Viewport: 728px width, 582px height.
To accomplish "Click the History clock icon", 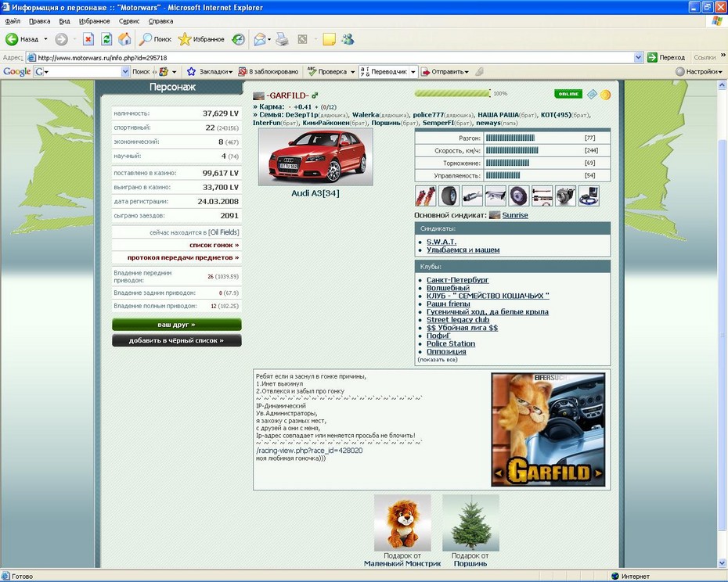I will [238, 39].
